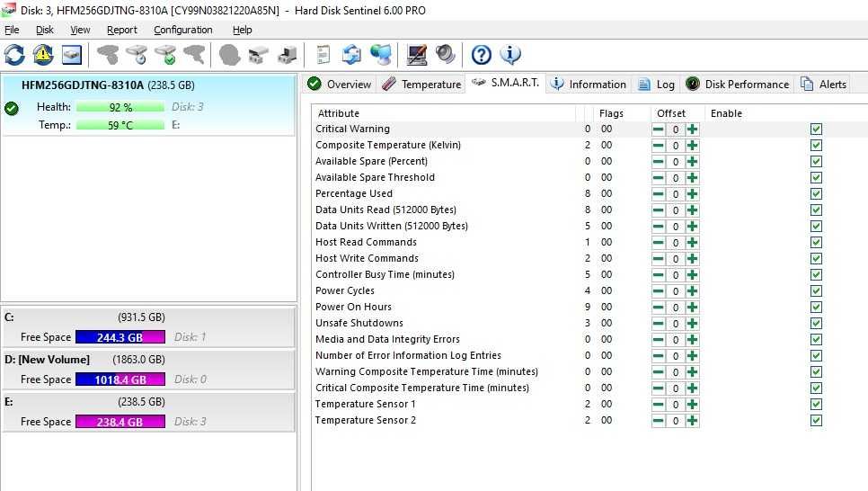Click the disk test icon with green check
Image resolution: width=868 pixels, height=491 pixels.
[x=165, y=55]
